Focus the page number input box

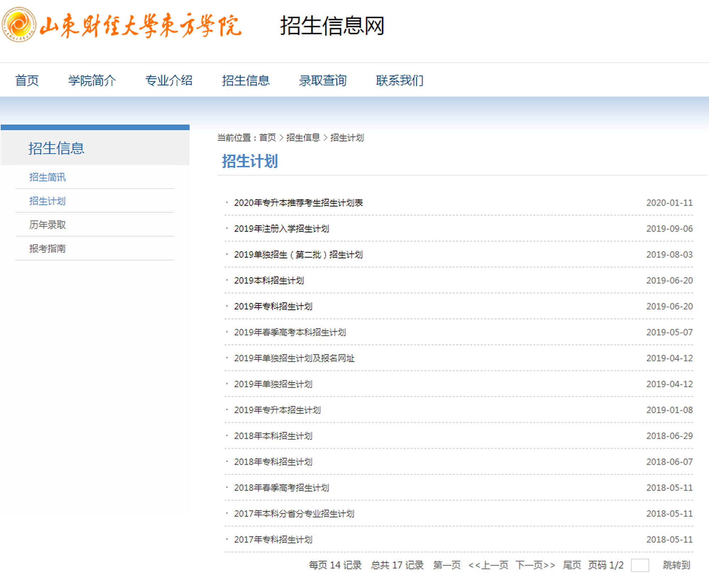point(640,565)
